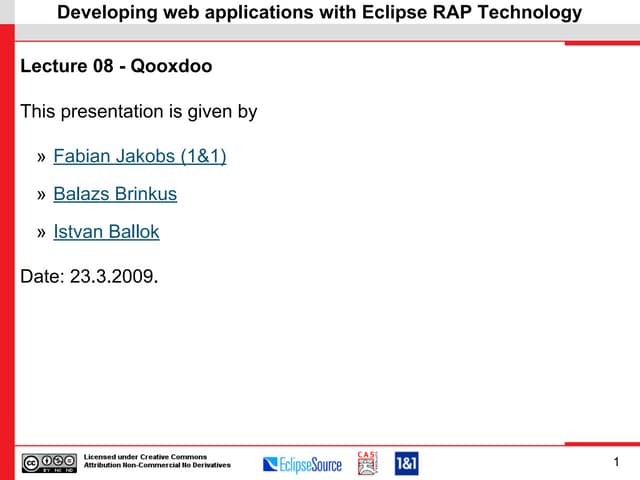Open the Fabian Jakobs (1&1) link
Screen dimensions: 640x480
(139, 157)
